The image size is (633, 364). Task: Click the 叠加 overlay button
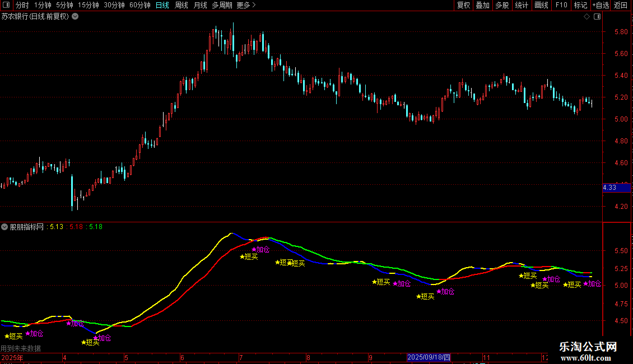pyautogui.click(x=482, y=5)
